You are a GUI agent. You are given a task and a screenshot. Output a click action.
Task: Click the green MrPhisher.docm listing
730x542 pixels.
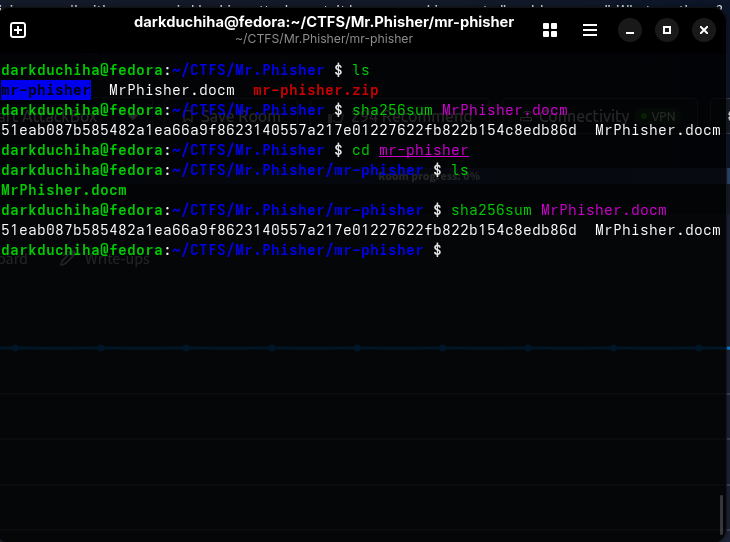(x=64, y=190)
